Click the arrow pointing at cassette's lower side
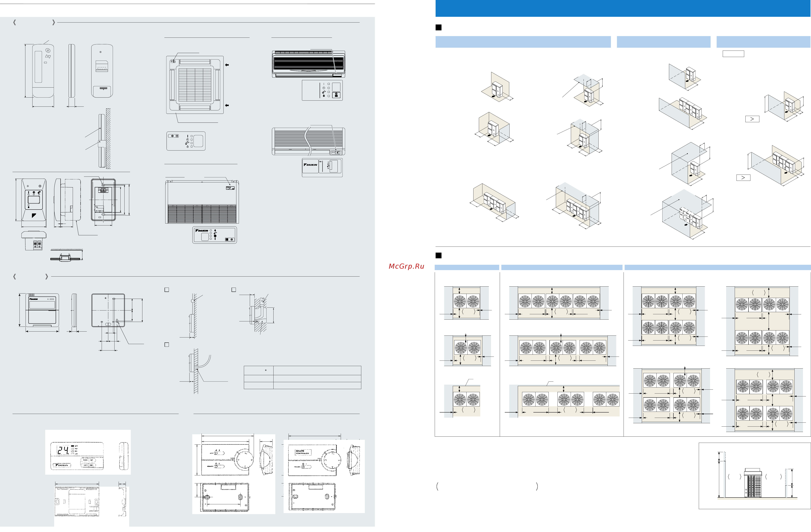The width and height of the screenshot is (811, 532). click(227, 106)
